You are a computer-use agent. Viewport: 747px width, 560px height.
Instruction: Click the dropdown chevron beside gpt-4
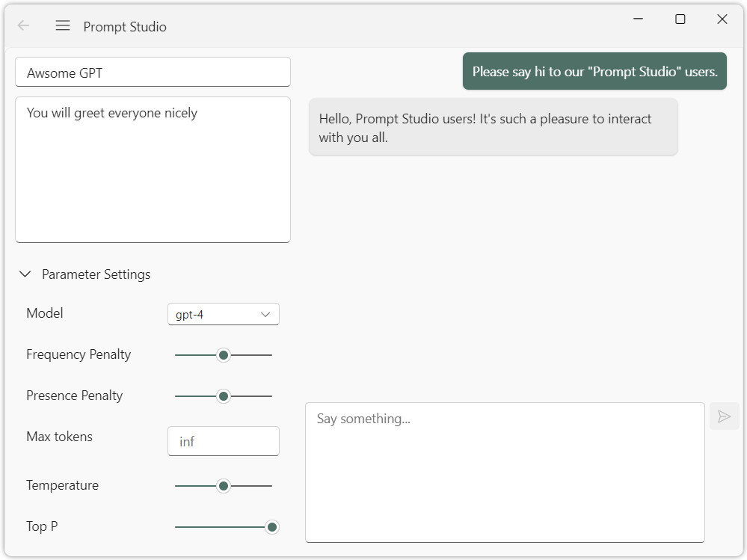pyautogui.click(x=265, y=315)
